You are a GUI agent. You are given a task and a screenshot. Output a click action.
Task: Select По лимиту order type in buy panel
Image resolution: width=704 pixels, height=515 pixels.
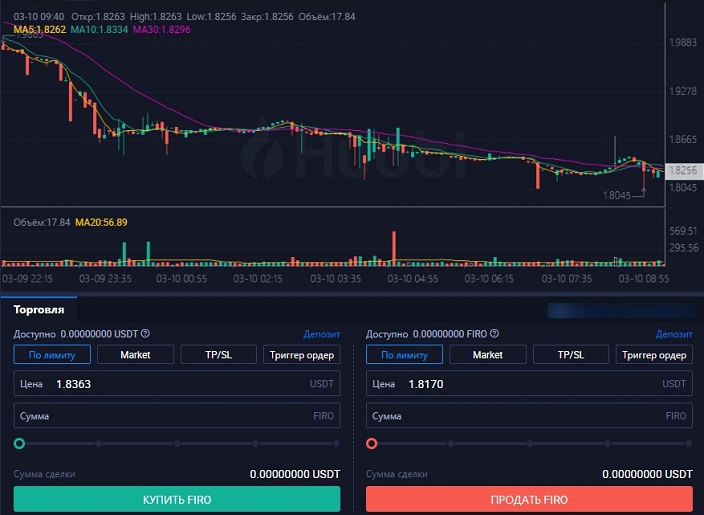[52, 355]
